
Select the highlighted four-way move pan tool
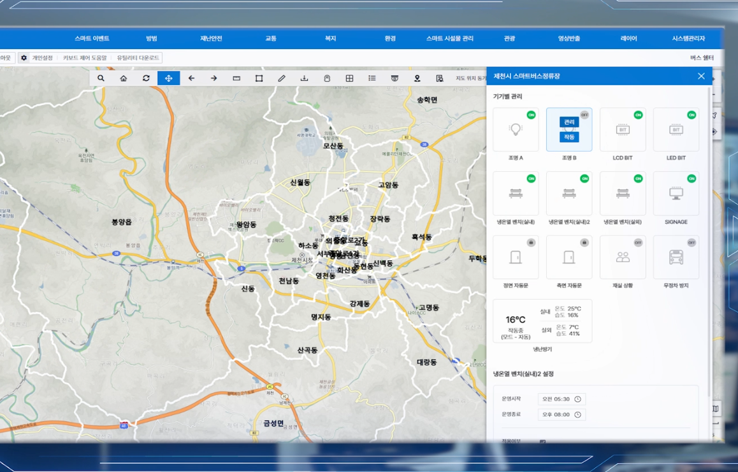pos(168,78)
